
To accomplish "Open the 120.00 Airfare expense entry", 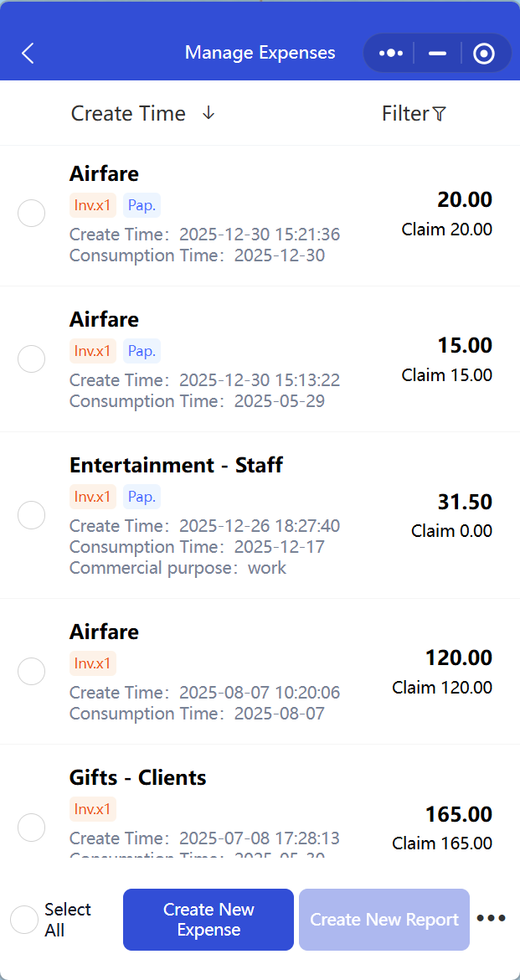I will 251,672.
